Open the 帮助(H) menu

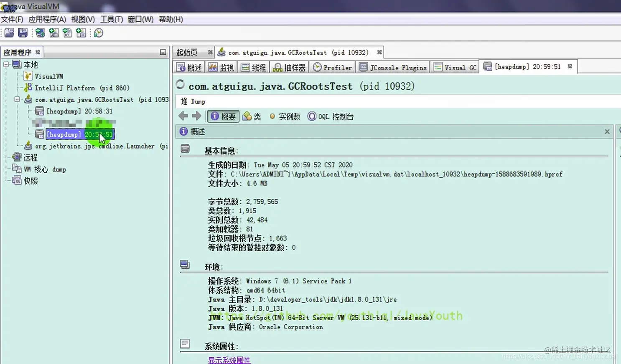click(x=171, y=19)
